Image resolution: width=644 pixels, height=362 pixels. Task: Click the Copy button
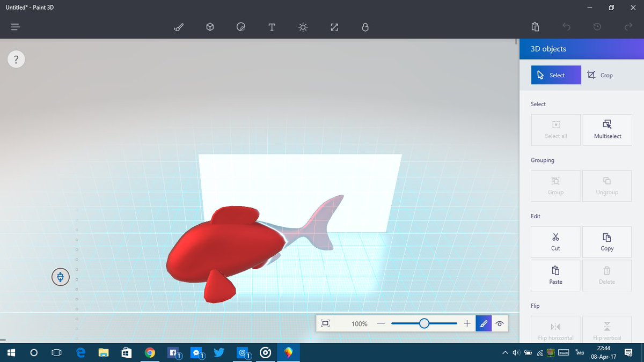pyautogui.click(x=608, y=242)
